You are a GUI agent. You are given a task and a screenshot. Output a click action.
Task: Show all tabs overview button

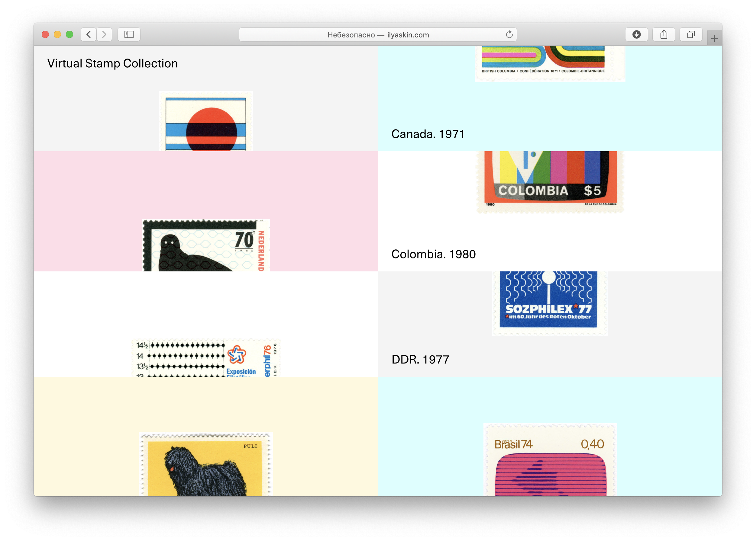(691, 34)
